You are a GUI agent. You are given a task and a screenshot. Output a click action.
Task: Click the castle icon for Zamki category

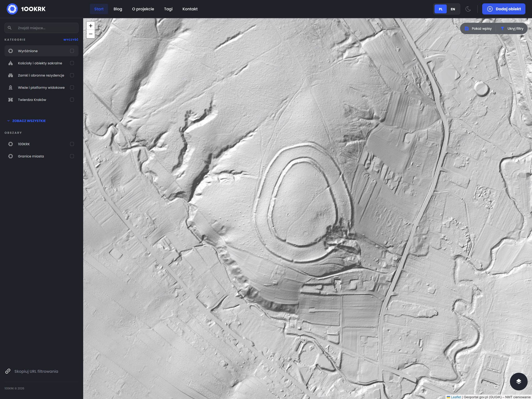pos(11,75)
